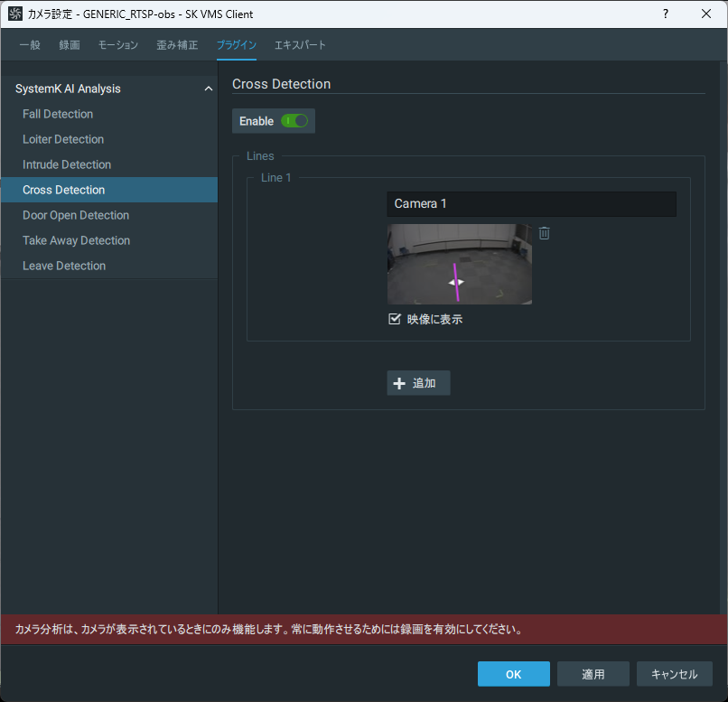The height and width of the screenshot is (702, 728).
Task: Click the キャンセル button
Action: coord(674,674)
